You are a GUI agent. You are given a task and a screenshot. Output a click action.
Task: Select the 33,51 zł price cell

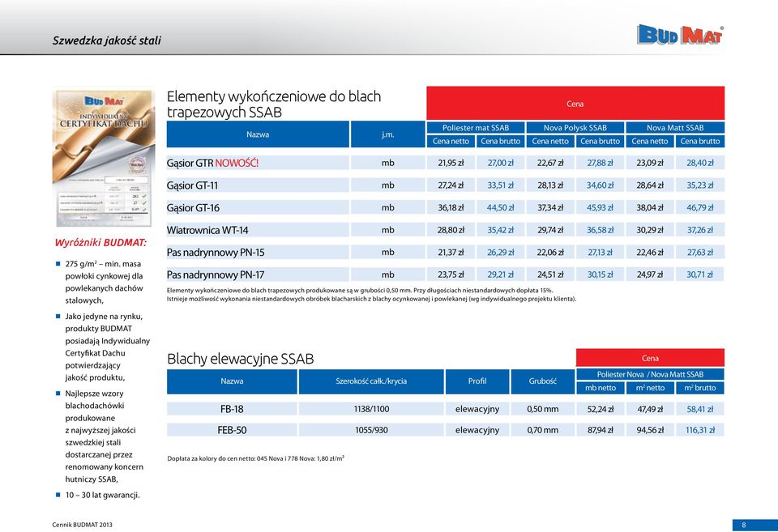[500, 185]
